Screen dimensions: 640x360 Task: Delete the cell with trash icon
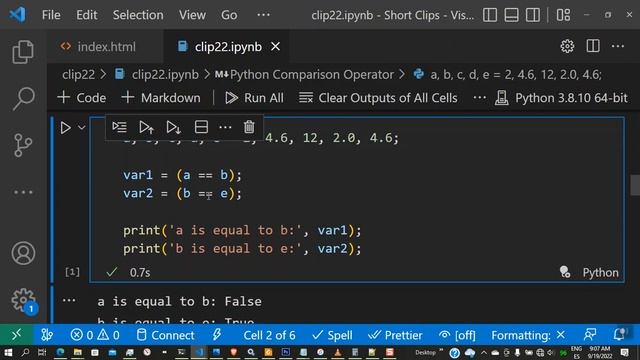tap(249, 127)
